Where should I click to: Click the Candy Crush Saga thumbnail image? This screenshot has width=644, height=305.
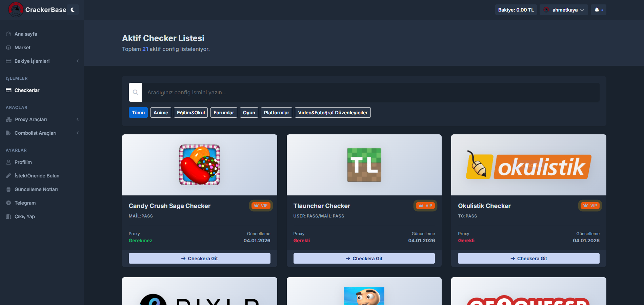point(200,165)
